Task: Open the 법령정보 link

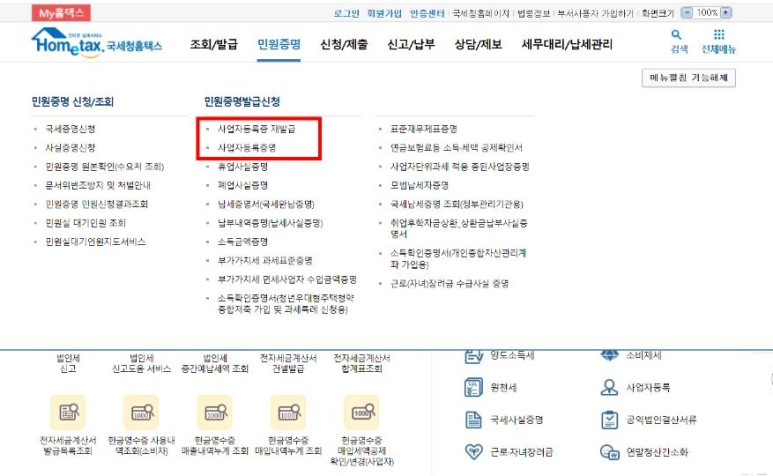Action: [x=533, y=13]
